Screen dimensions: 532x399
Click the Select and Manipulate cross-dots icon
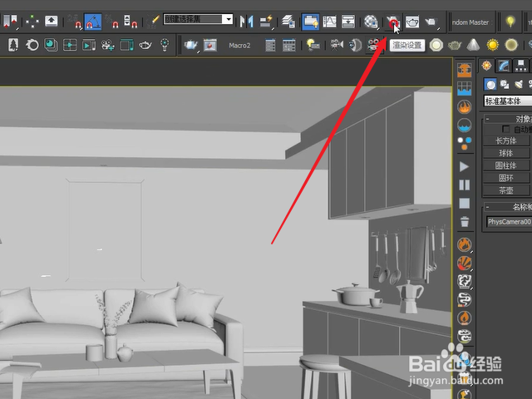[x=32, y=22]
